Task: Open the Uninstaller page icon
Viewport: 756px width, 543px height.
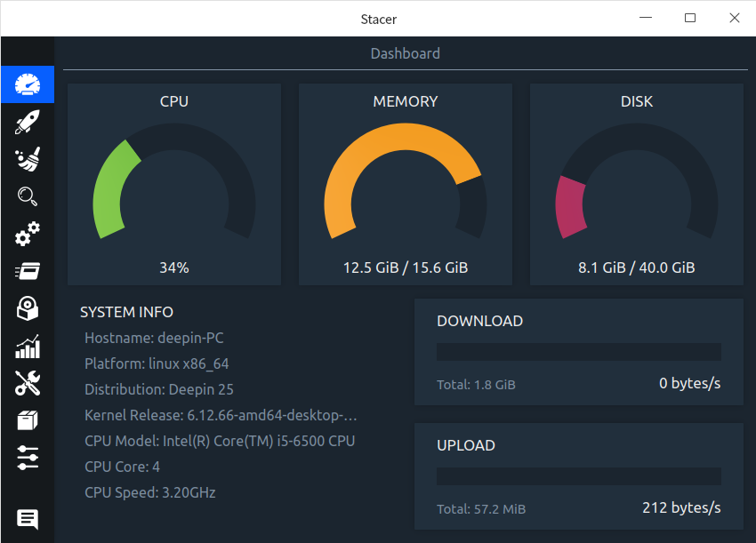Action: (x=28, y=308)
